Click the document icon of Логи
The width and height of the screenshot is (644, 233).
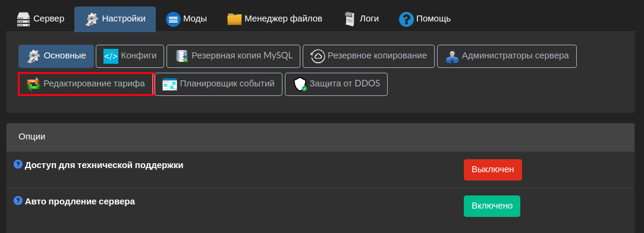tap(350, 19)
